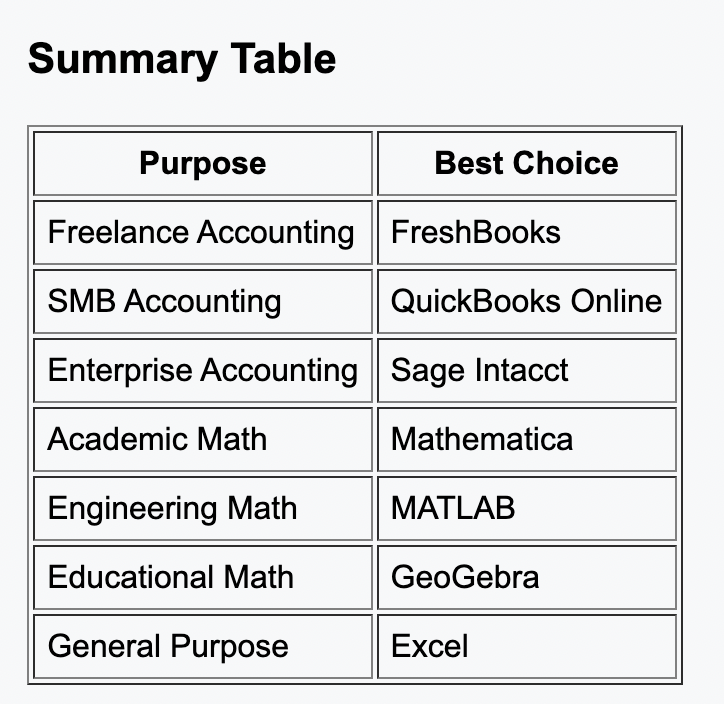Select the Educational Math cell
Viewport: 724px width, 704px height.
(203, 577)
